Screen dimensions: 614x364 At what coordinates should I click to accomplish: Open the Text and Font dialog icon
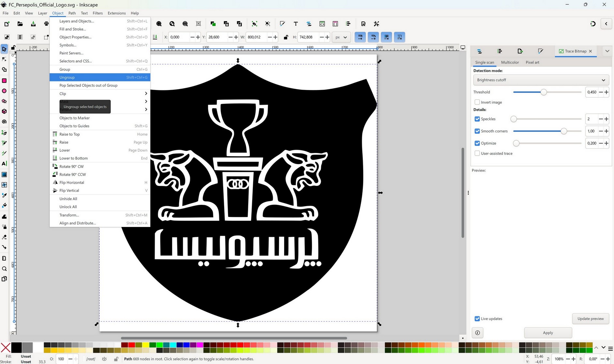(x=296, y=24)
